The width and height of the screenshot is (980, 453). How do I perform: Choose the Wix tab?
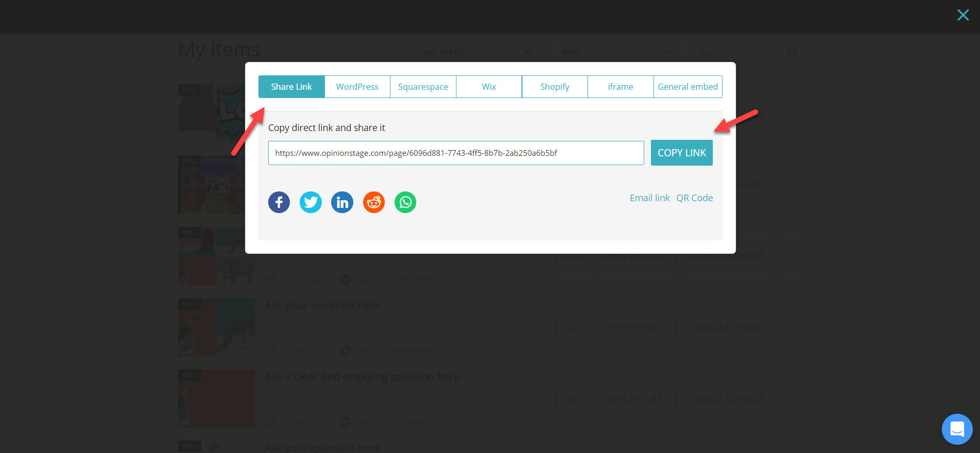pyautogui.click(x=488, y=87)
